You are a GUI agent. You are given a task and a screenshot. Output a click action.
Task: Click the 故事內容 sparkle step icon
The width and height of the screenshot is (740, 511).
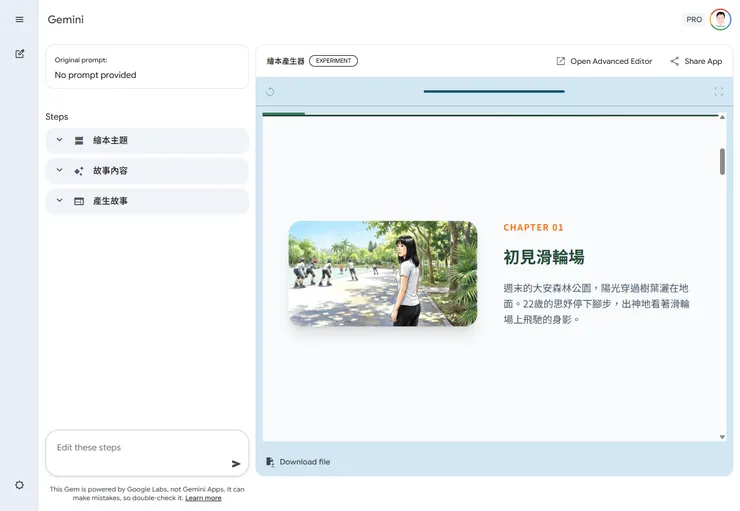click(79, 171)
